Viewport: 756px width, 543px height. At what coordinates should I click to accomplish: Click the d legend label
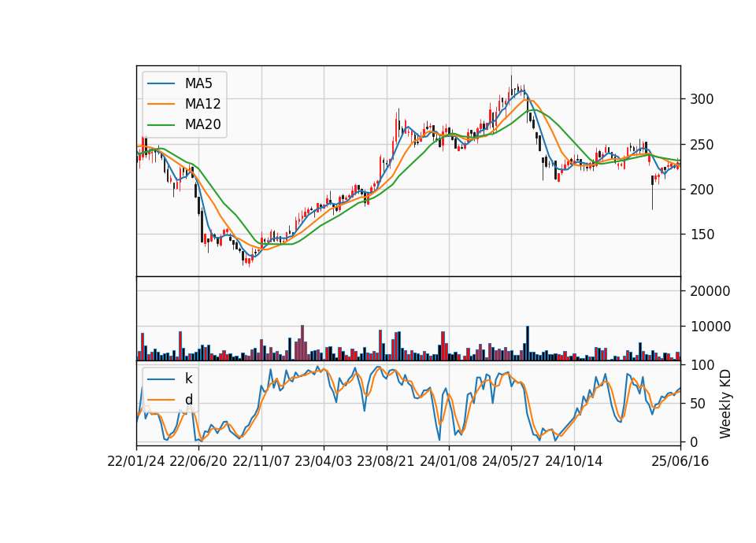[188, 400]
